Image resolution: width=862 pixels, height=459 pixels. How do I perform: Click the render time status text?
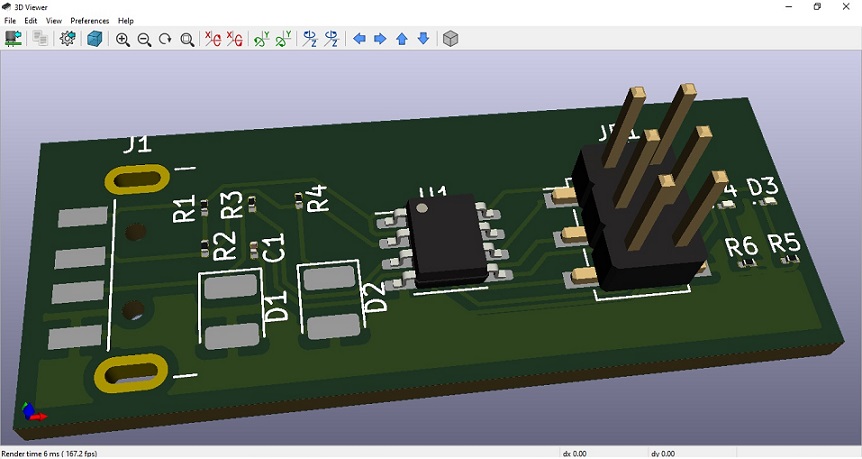pos(49,454)
